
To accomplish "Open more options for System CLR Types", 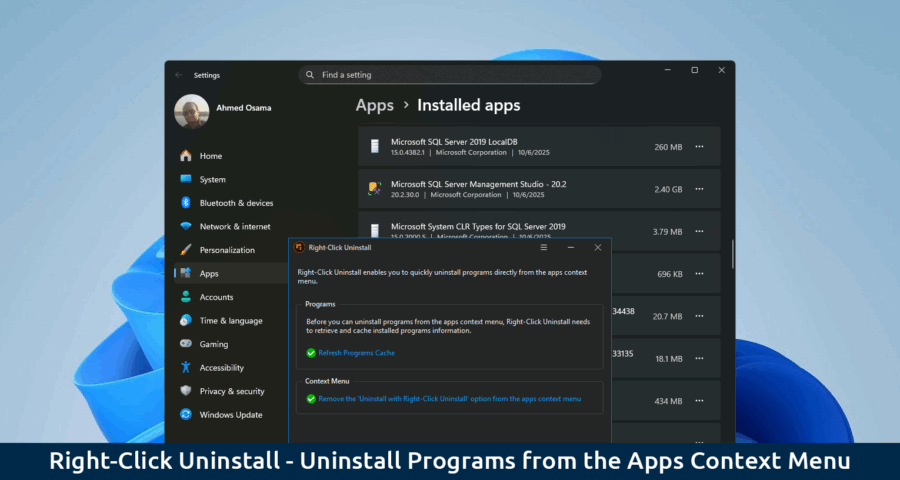I will 699,232.
